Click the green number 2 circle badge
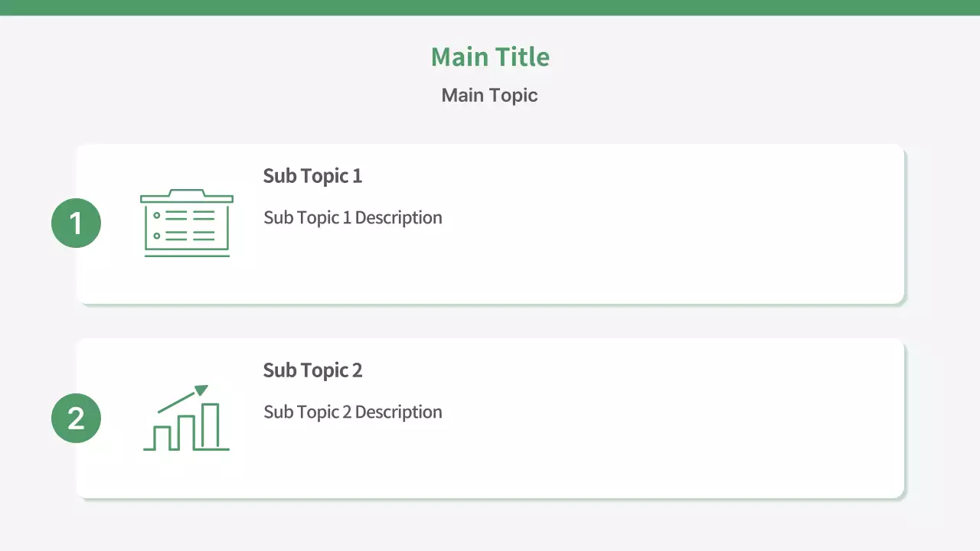The width and height of the screenshot is (980, 551). point(76,418)
